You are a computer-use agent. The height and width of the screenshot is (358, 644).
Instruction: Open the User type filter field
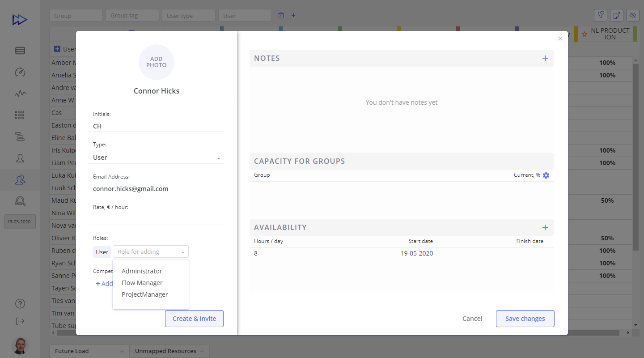[x=189, y=15]
